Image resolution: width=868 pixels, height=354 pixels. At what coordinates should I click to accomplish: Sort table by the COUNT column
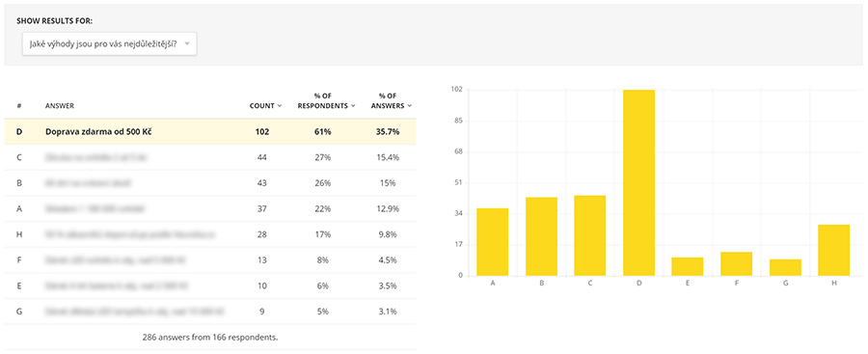click(x=266, y=106)
